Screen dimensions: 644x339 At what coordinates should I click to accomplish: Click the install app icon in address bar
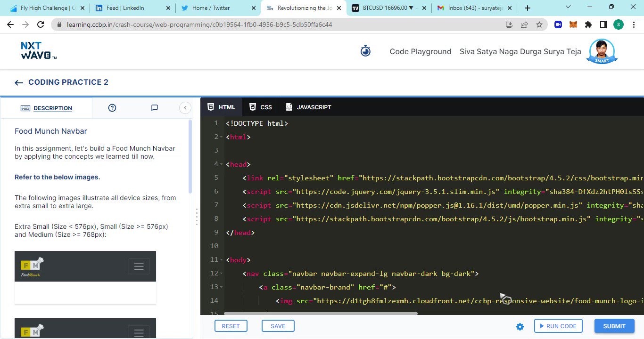[x=509, y=24]
